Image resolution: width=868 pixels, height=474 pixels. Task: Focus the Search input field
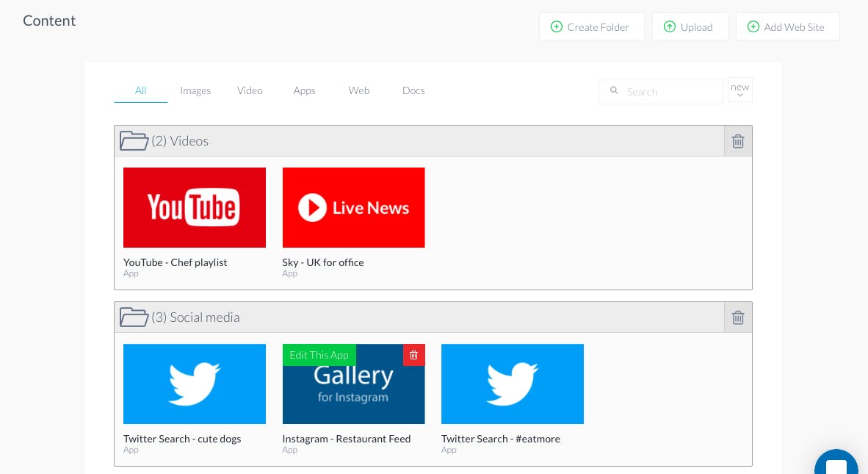pos(660,91)
